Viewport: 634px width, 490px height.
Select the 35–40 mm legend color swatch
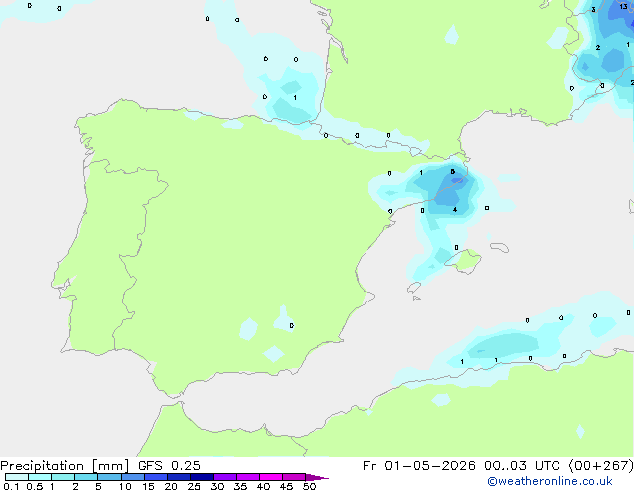point(248,477)
